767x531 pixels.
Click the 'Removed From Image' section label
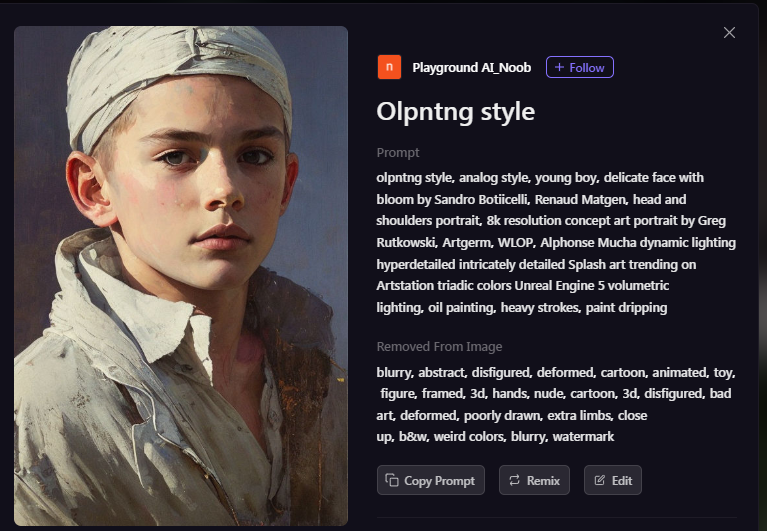439,347
